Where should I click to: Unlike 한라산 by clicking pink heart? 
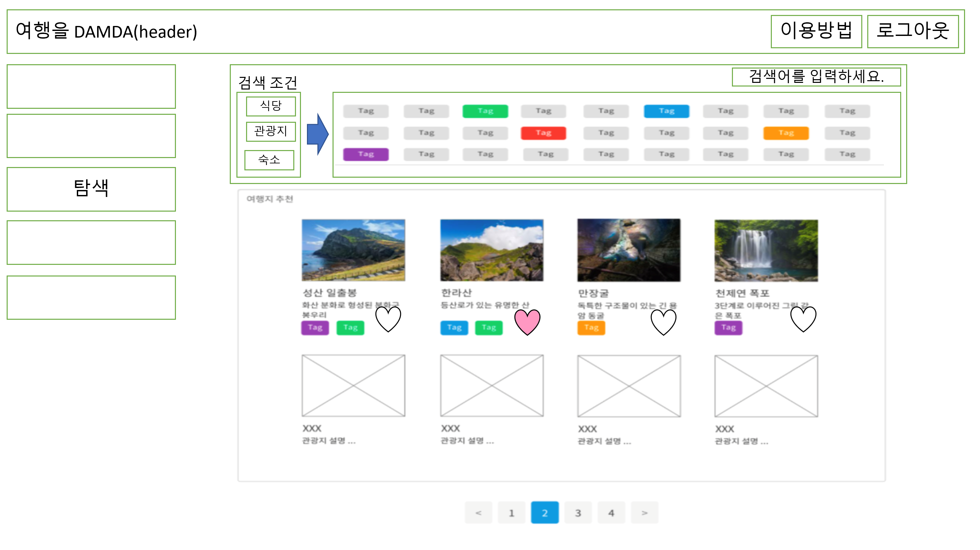coord(527,322)
